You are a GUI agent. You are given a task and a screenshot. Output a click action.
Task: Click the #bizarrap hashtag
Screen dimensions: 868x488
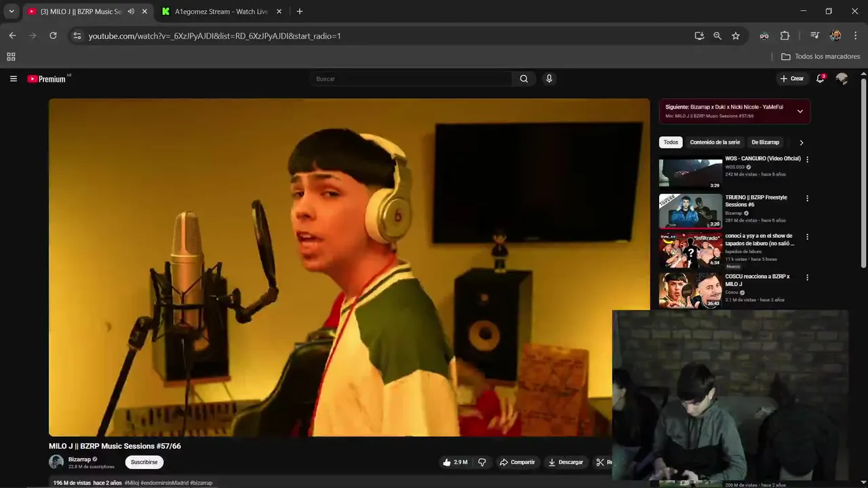tap(201, 483)
